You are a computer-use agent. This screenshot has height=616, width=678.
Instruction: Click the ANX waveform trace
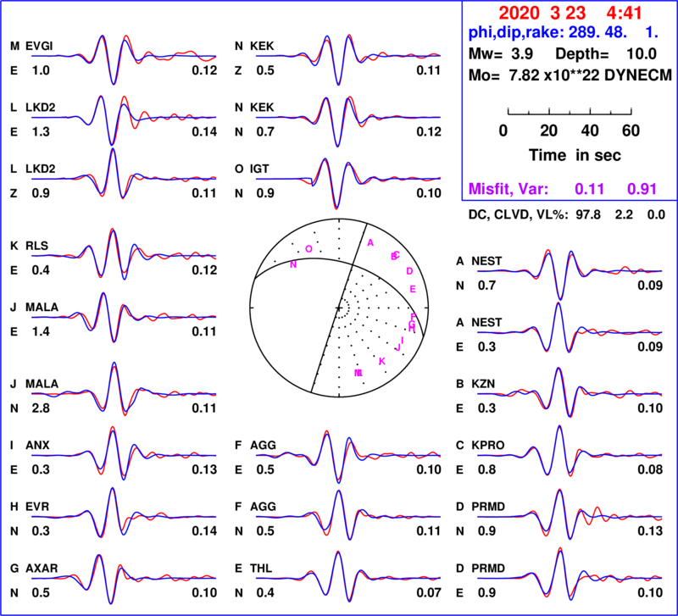[124, 454]
